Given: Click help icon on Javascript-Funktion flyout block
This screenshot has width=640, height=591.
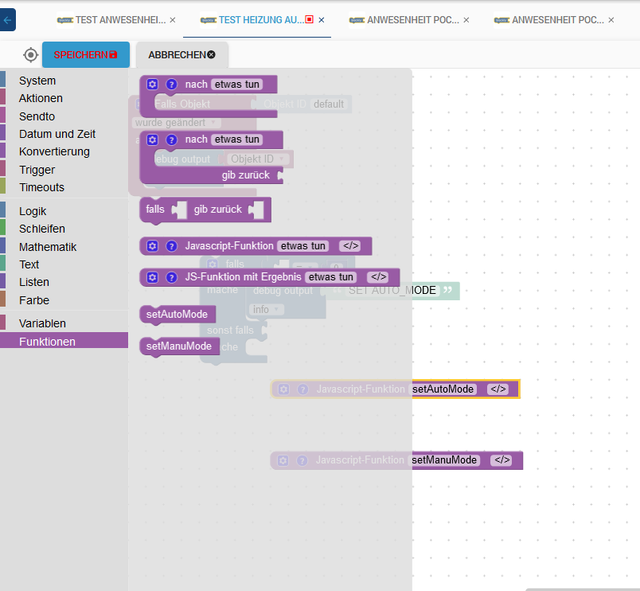Looking at the screenshot, I should point(171,246).
